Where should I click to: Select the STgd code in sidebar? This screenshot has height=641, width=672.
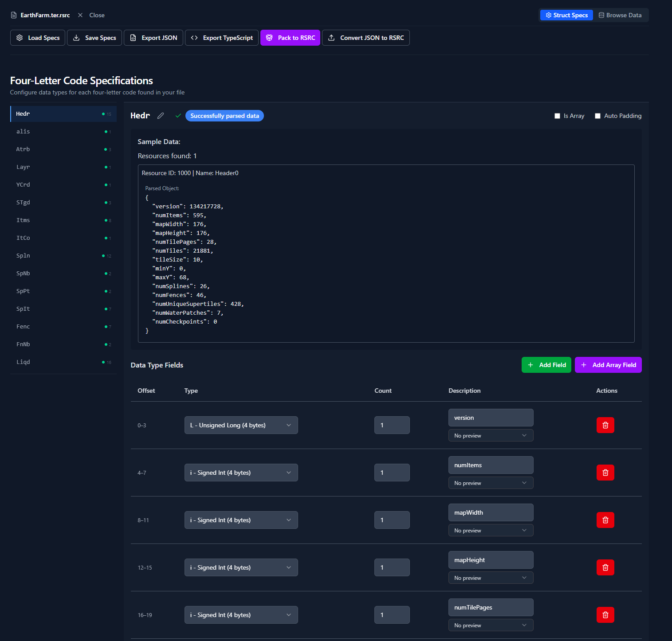pos(63,203)
